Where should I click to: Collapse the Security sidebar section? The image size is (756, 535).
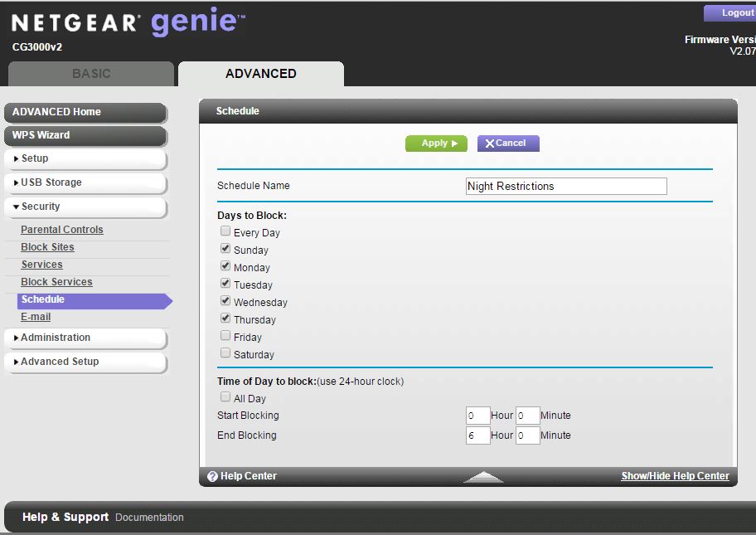coord(85,207)
